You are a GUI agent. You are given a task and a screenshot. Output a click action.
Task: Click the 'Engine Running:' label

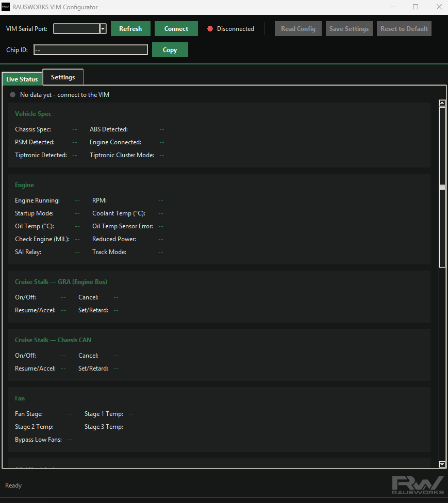pos(37,200)
